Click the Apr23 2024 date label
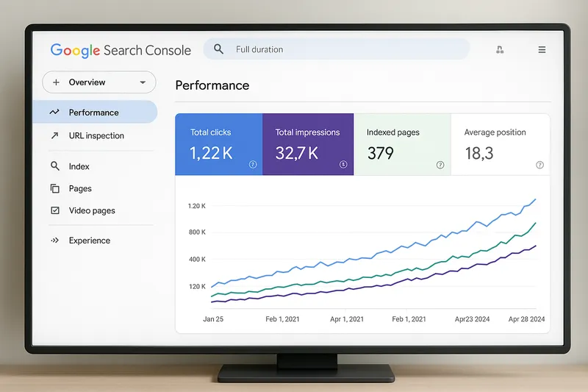 [x=472, y=319]
